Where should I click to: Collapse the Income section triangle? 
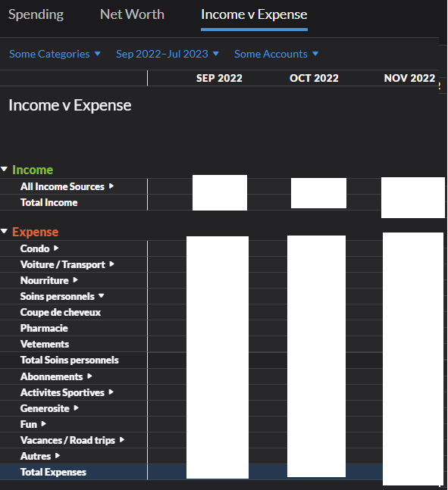4,170
